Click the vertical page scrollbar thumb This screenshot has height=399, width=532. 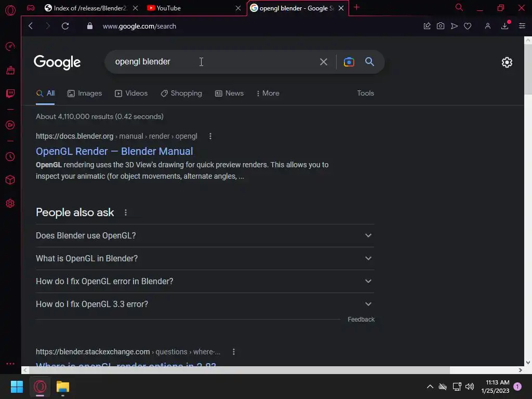pyautogui.click(x=528, y=70)
